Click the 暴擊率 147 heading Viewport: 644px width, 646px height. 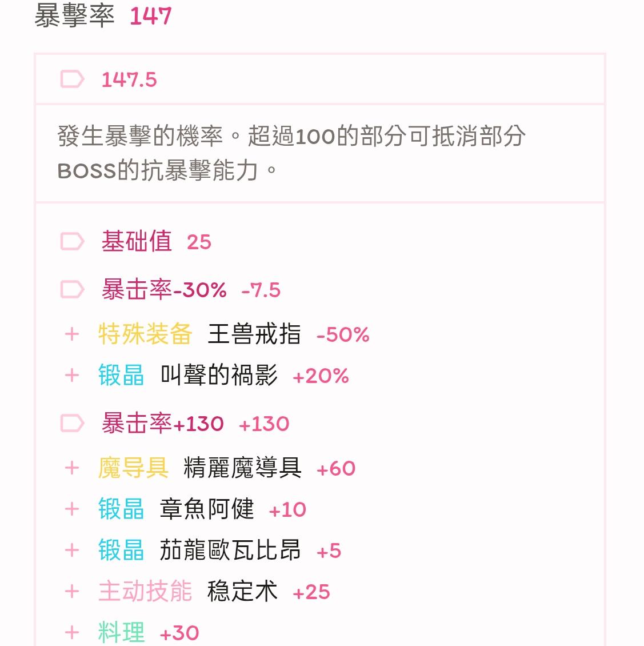tap(103, 16)
